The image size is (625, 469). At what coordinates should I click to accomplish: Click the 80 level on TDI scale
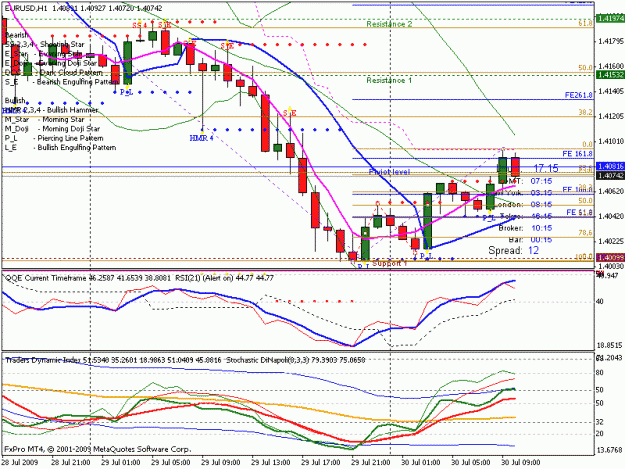tap(599, 373)
